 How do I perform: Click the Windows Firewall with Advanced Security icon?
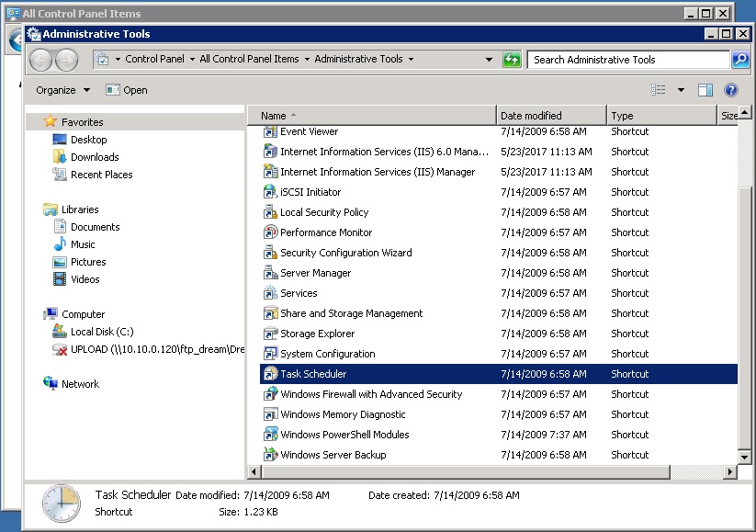[x=270, y=394]
